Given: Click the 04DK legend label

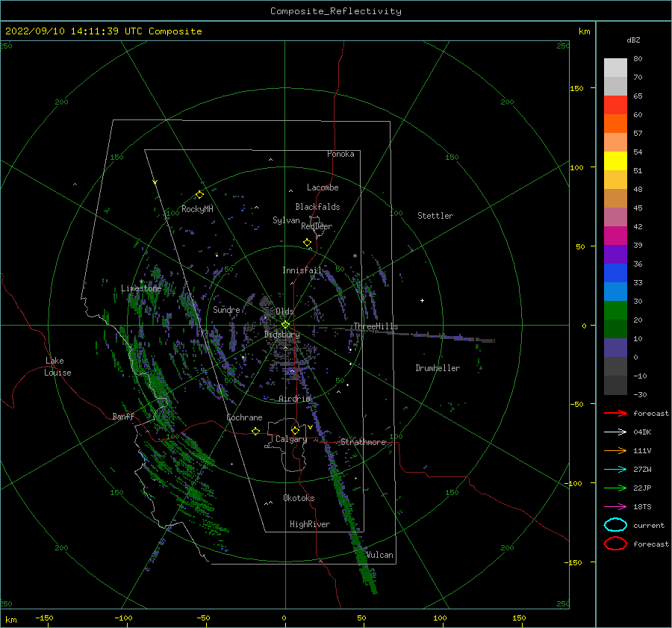Looking at the screenshot, I should (x=642, y=432).
